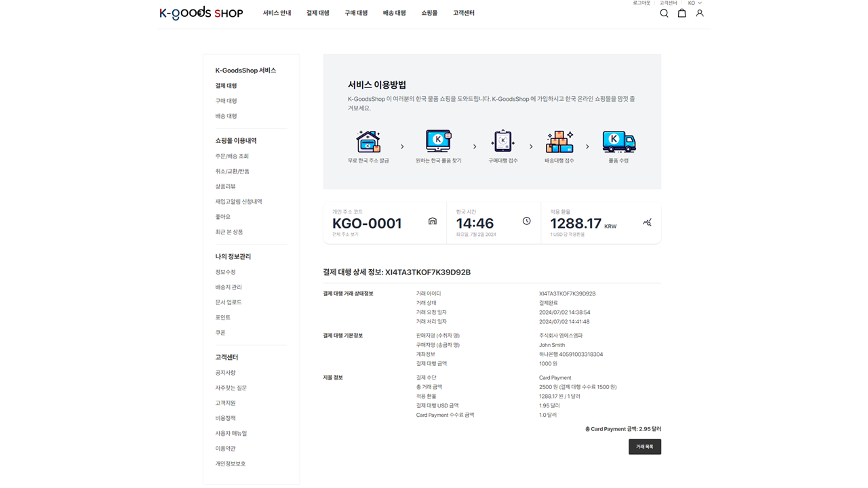The image size is (868, 488).
Task: Click the purchase agency clipboard icon
Action: (x=502, y=142)
